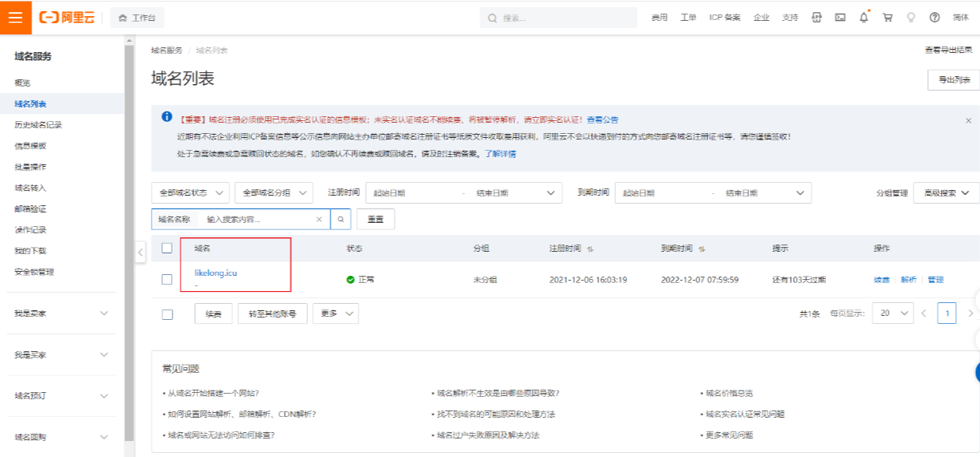Collapse the sidebar with the arrow handle

tap(140, 252)
